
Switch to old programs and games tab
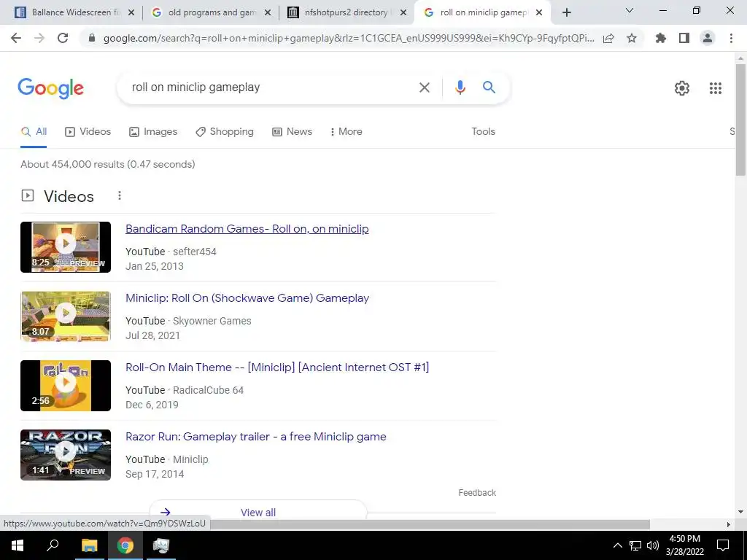[x=211, y=12]
